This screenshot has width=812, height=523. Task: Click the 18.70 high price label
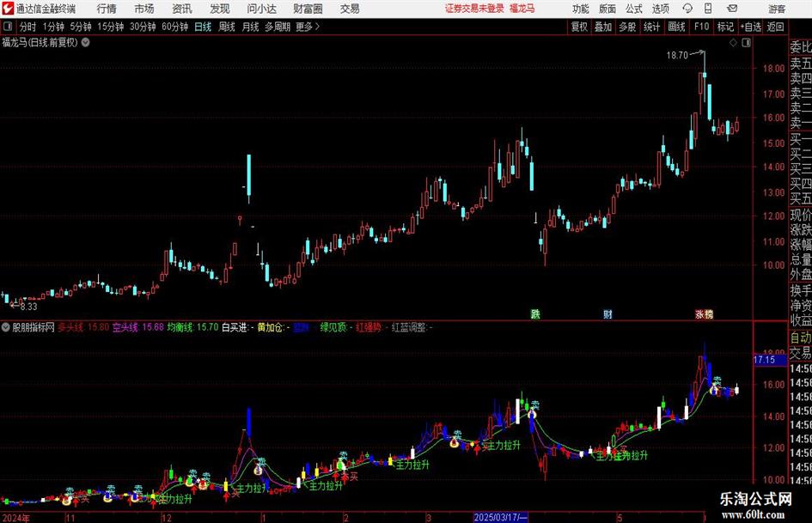click(677, 56)
